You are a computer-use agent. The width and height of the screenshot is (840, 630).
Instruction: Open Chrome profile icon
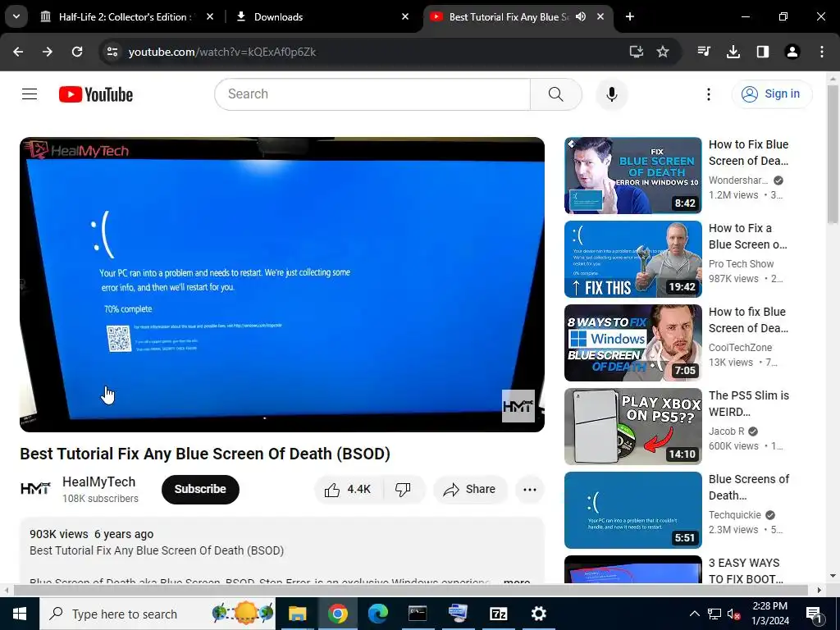click(x=792, y=52)
